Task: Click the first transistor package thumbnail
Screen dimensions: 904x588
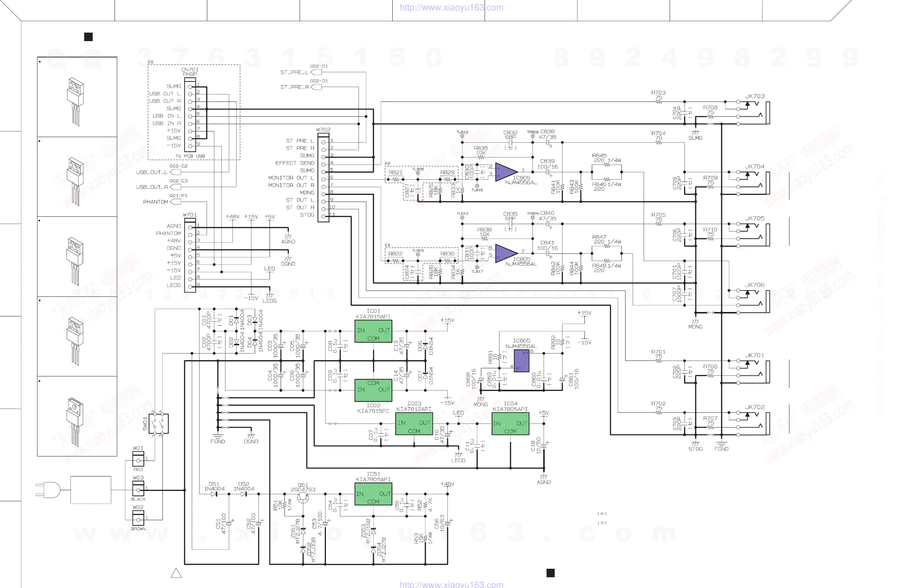Action: pos(76,99)
